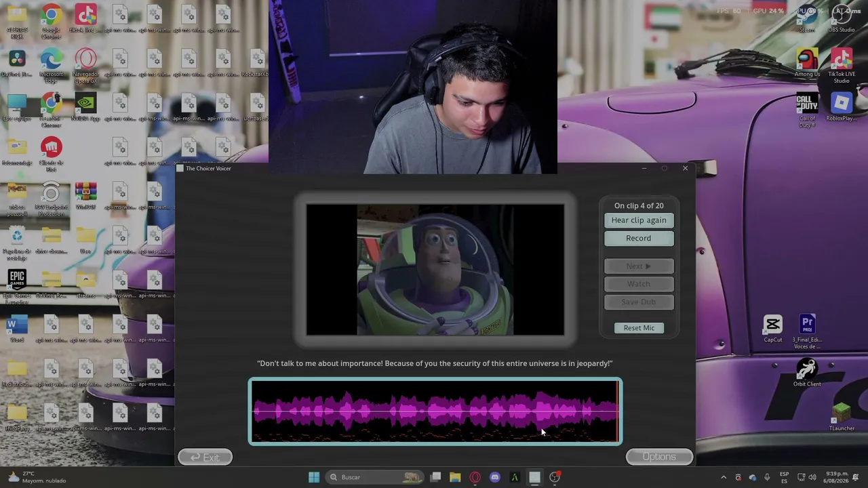Launch TLauncher from the desktop
Screen dimensions: 868x488
click(x=842, y=418)
